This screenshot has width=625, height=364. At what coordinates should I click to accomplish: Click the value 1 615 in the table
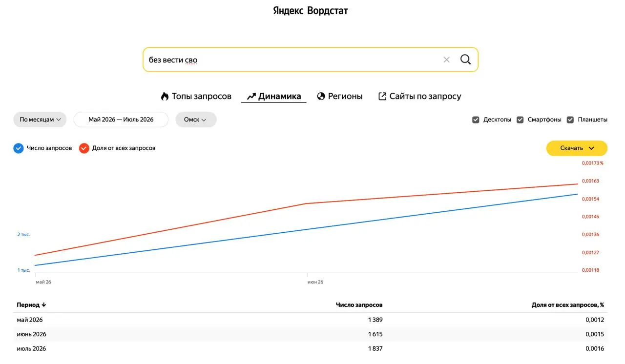click(375, 334)
